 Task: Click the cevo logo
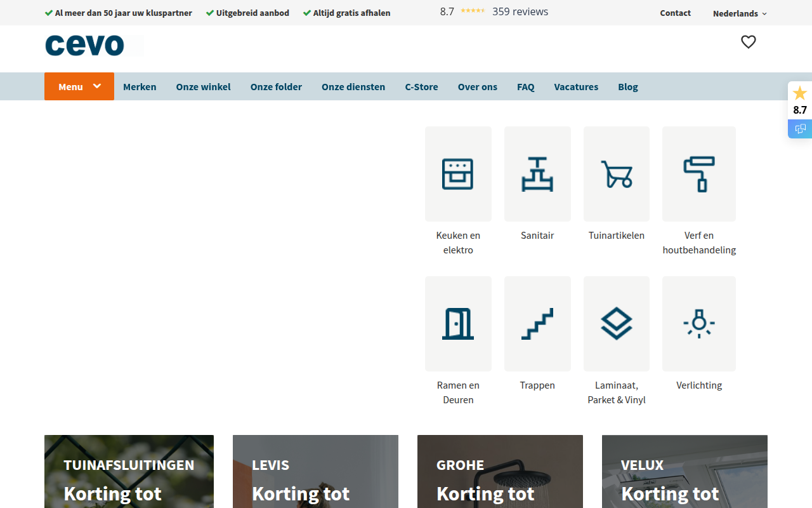pos(85,45)
